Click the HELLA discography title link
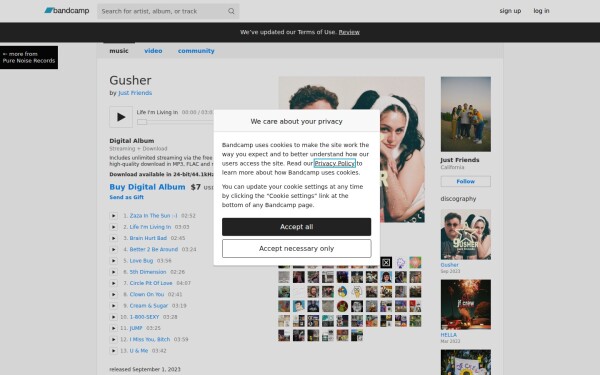Image resolution: width=600 pixels, height=375 pixels. (448, 335)
